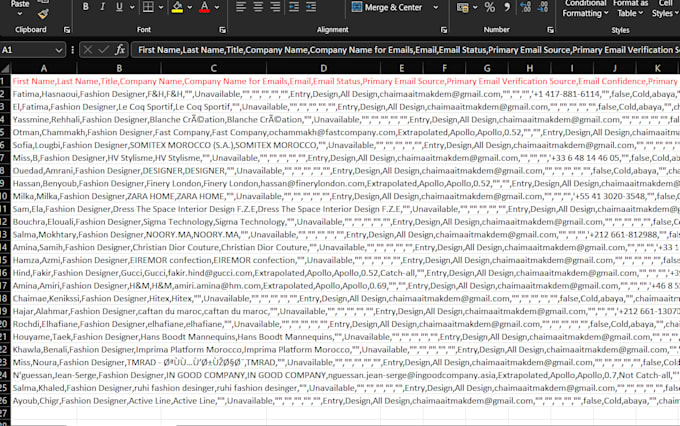
Task: Select column D header
Action: [324, 68]
